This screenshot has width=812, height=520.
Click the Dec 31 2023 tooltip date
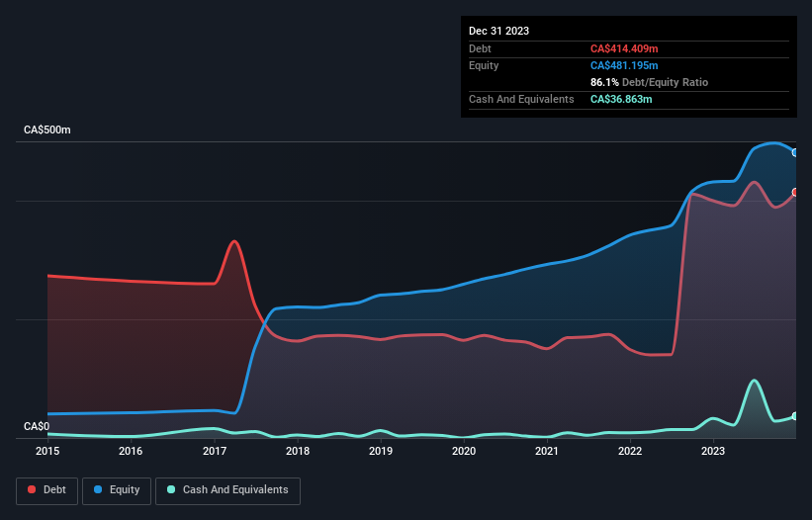tap(498, 31)
